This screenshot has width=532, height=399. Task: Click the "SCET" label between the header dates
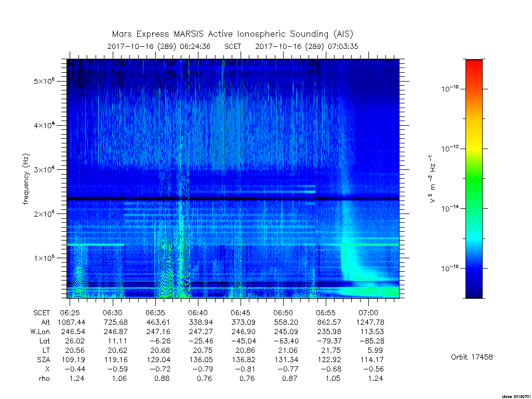[233, 46]
